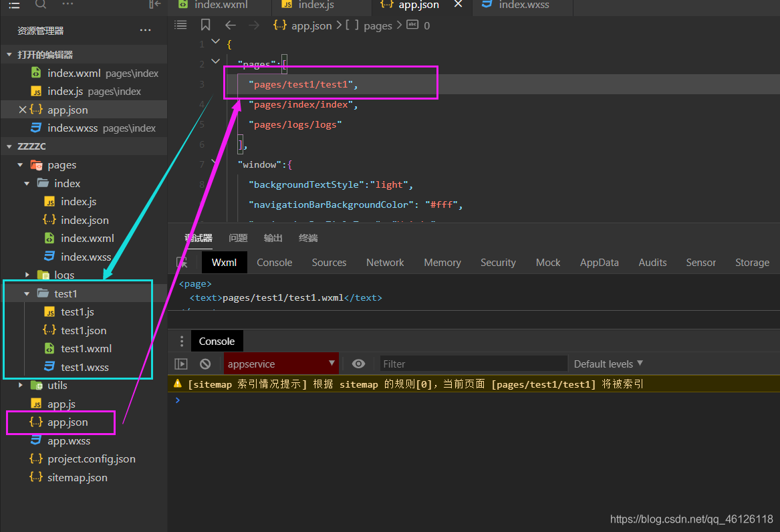Open test1.wxml in the file tree
The height and width of the screenshot is (532, 780).
pyautogui.click(x=86, y=348)
